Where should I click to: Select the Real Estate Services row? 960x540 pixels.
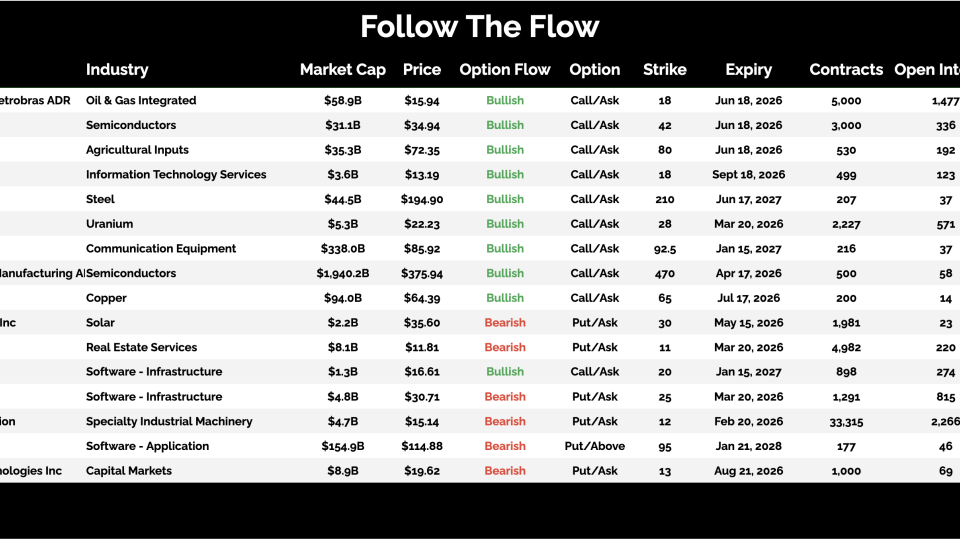(x=142, y=348)
